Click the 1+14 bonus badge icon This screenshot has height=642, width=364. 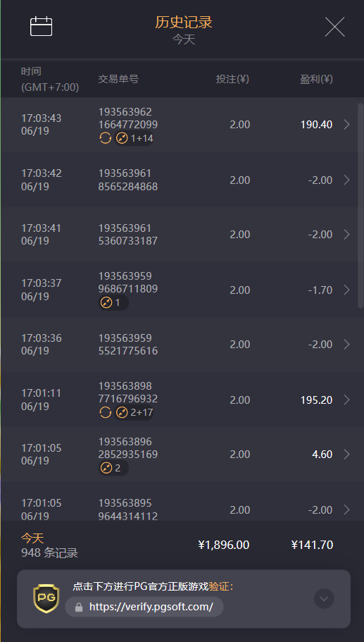coord(122,138)
